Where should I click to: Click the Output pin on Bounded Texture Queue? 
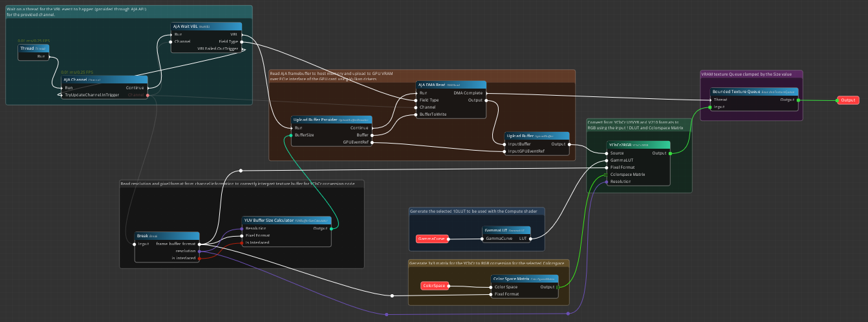coord(798,100)
